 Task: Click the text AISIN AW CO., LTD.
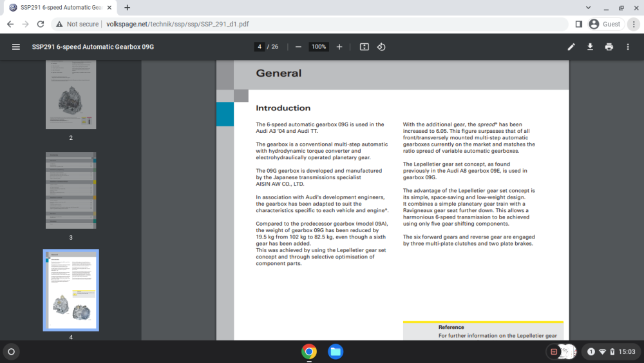pos(279,184)
